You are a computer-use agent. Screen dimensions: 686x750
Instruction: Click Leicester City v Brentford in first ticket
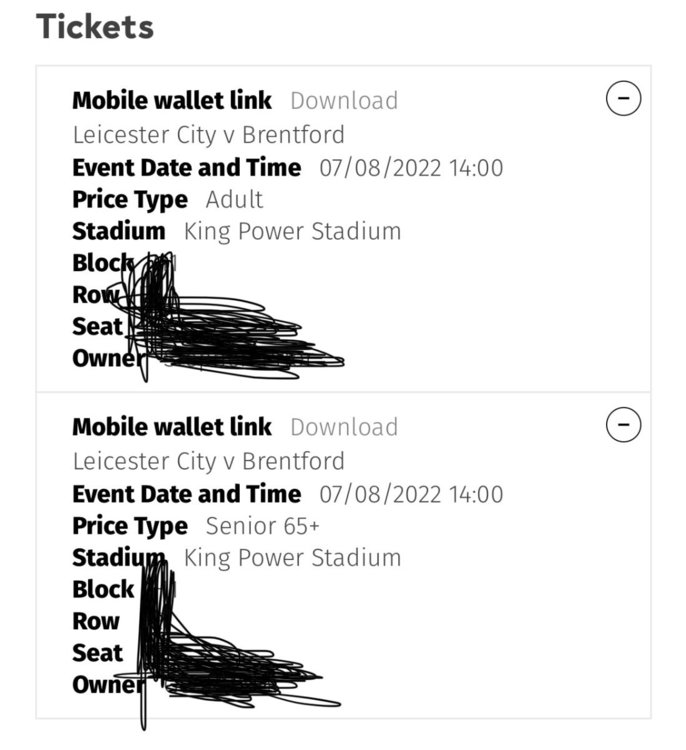[x=209, y=135]
